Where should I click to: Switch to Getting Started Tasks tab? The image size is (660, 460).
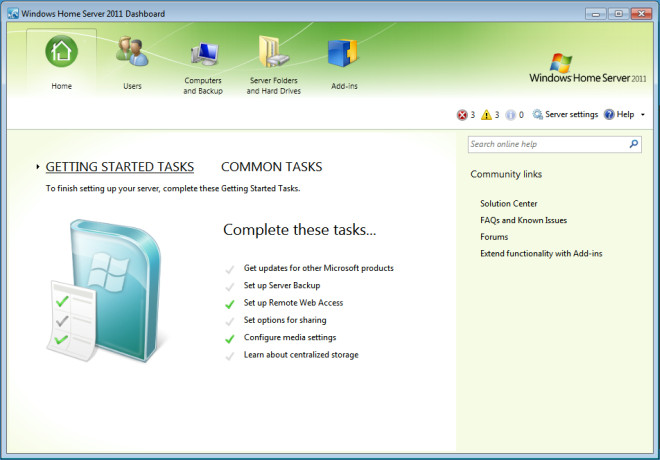120,167
